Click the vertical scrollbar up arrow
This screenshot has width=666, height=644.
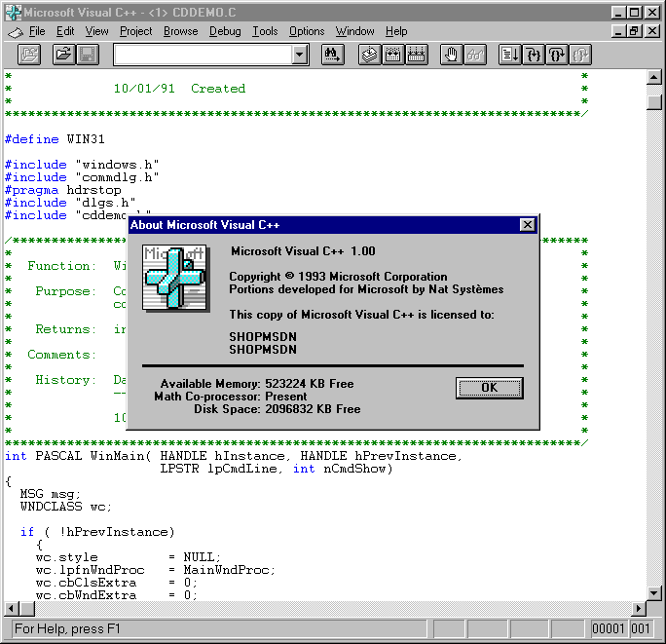[x=653, y=77]
